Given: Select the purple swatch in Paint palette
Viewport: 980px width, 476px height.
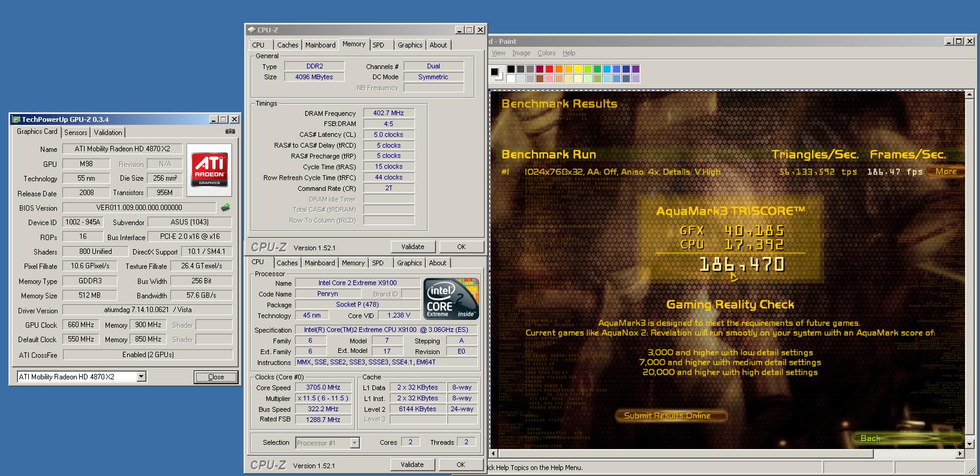Looking at the screenshot, I should click(x=635, y=69).
